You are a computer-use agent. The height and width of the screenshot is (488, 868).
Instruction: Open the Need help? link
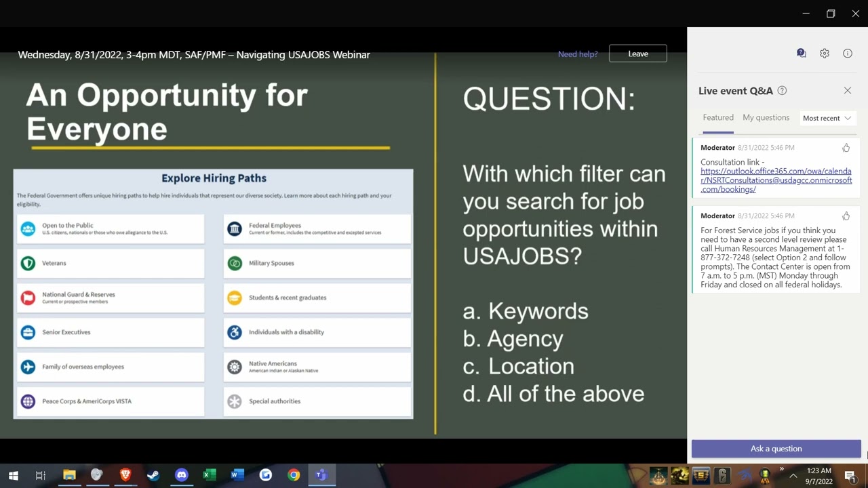(578, 54)
